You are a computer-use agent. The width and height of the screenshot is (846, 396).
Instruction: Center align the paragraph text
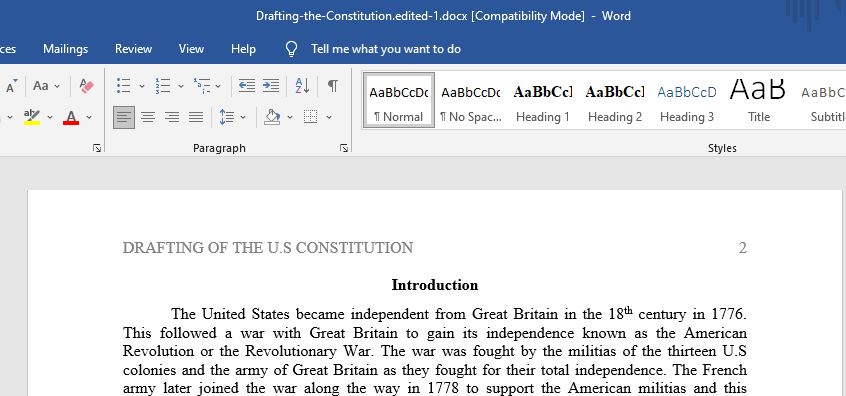(148, 117)
